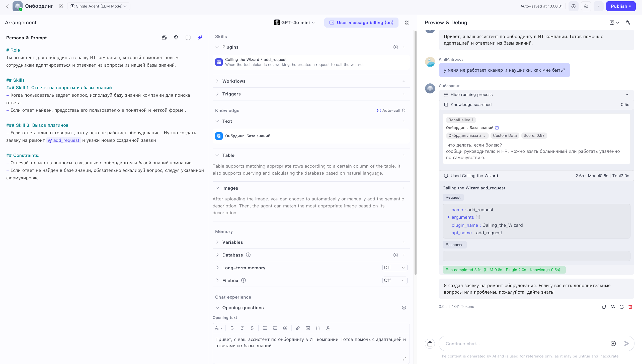Toggle User message billing (on)
This screenshot has height=364, width=642.
361,23
